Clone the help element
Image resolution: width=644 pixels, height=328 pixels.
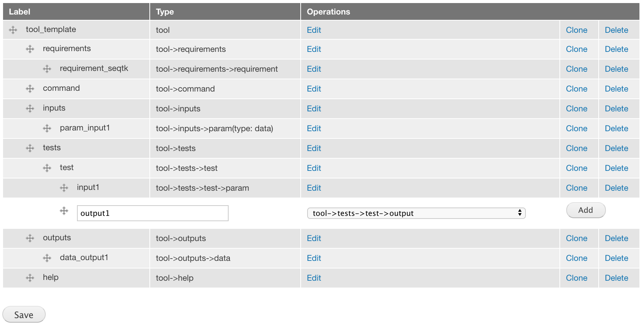tap(577, 278)
